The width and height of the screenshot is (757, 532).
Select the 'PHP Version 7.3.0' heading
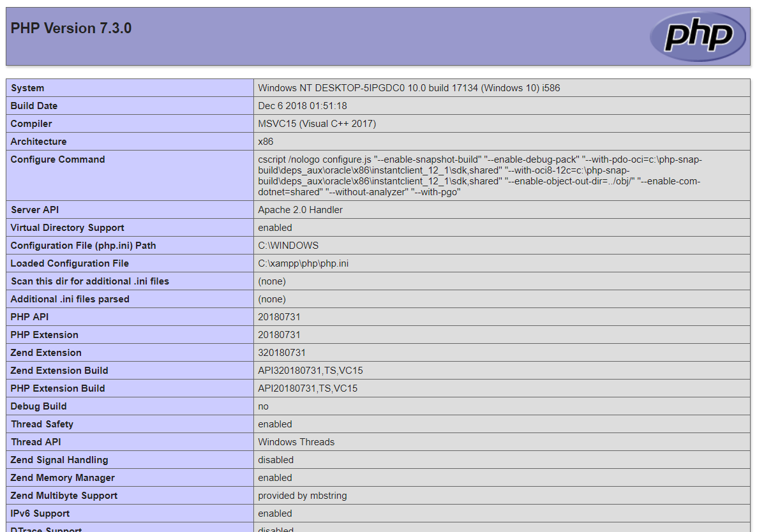pos(71,29)
